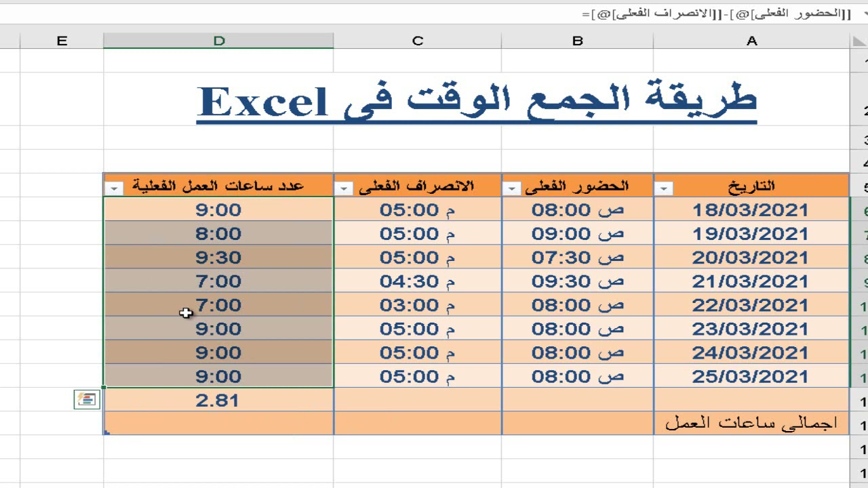This screenshot has height=488, width=868.
Task: Select date cell 24/03/2021
Action: 751,352
